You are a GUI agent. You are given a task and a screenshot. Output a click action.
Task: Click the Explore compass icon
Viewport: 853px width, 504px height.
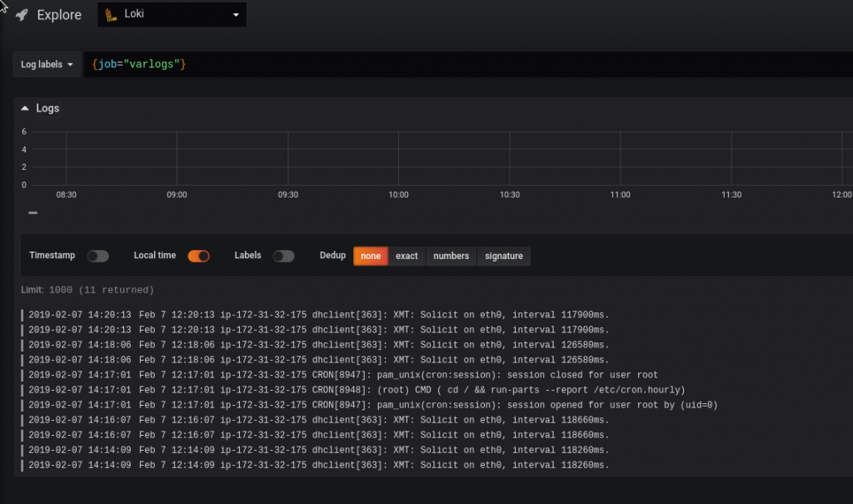point(20,13)
